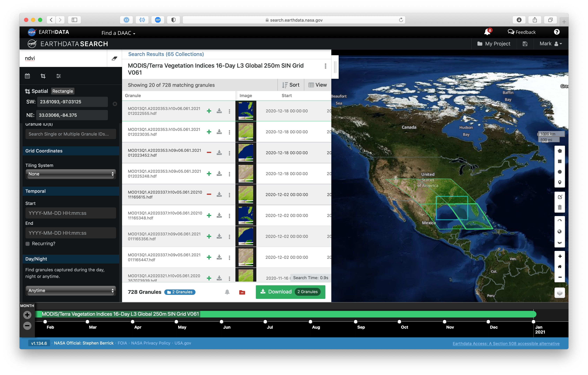Edit the spatial shape on map
Screen dimensions: 588x375
pyautogui.click(x=560, y=197)
